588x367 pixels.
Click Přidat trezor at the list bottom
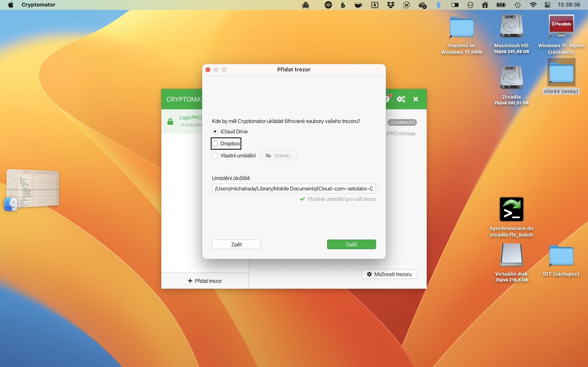coord(205,281)
